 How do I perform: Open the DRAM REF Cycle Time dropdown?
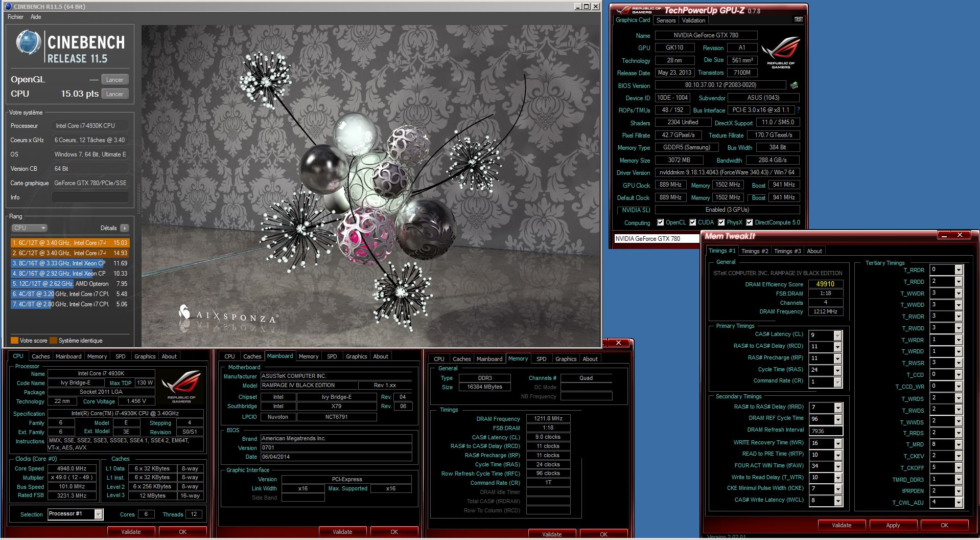[x=838, y=419]
